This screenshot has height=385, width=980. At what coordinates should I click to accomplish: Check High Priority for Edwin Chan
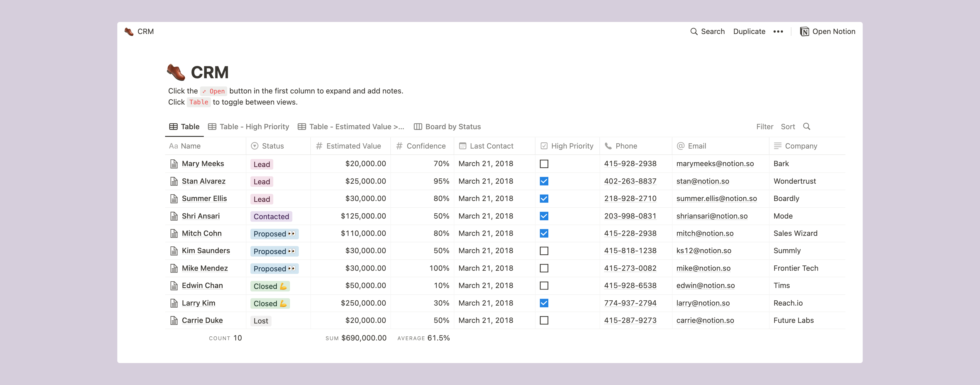(x=544, y=286)
